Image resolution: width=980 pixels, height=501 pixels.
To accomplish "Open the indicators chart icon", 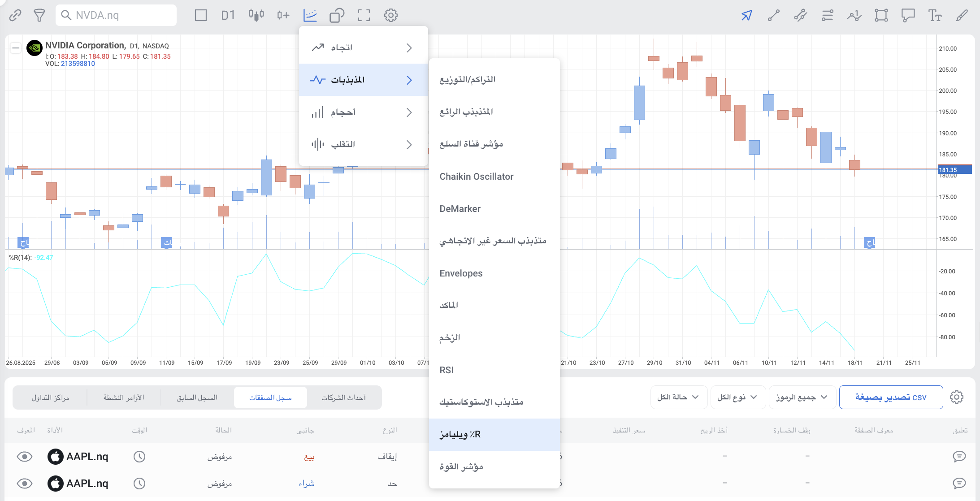I will click(310, 15).
